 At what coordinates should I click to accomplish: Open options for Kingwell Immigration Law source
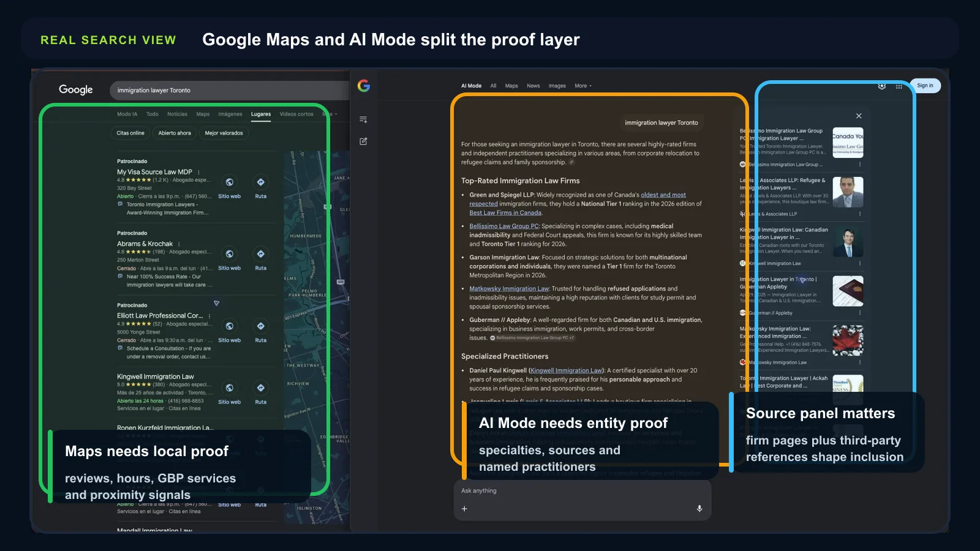pos(860,263)
